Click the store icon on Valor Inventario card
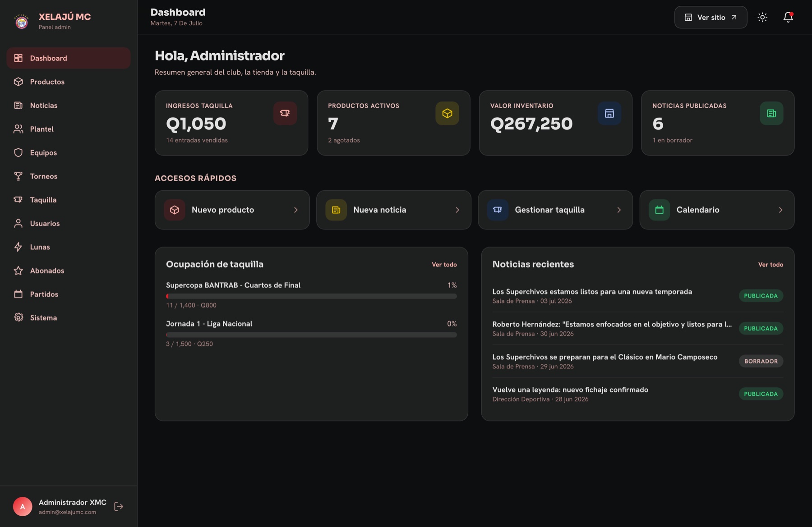 pyautogui.click(x=609, y=113)
